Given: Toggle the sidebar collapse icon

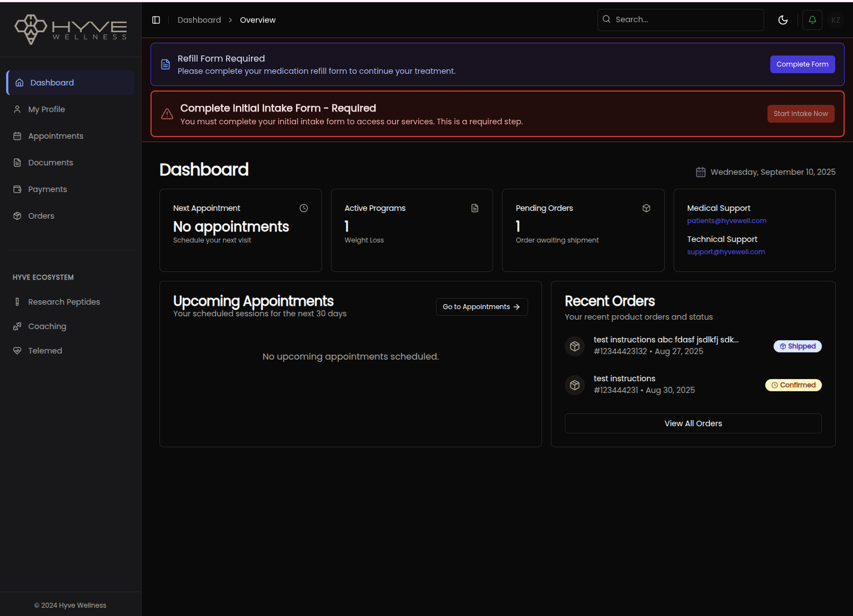Looking at the screenshot, I should click(156, 20).
